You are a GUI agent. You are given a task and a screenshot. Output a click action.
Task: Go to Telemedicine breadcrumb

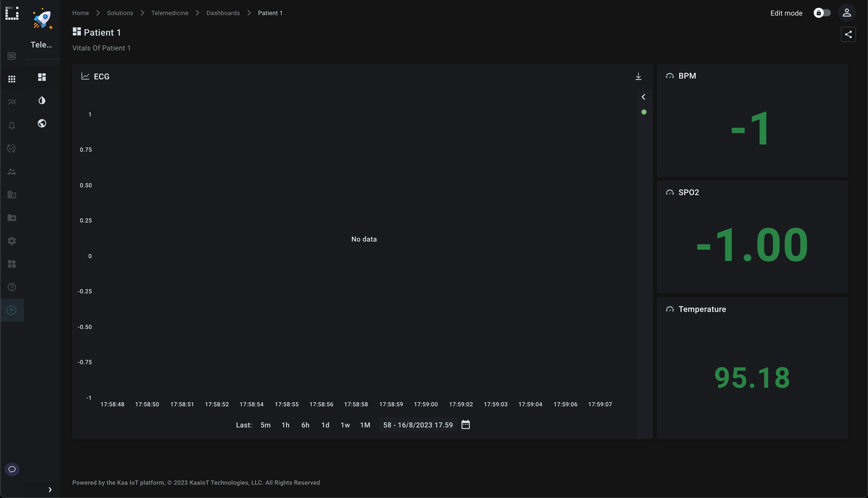tap(170, 13)
